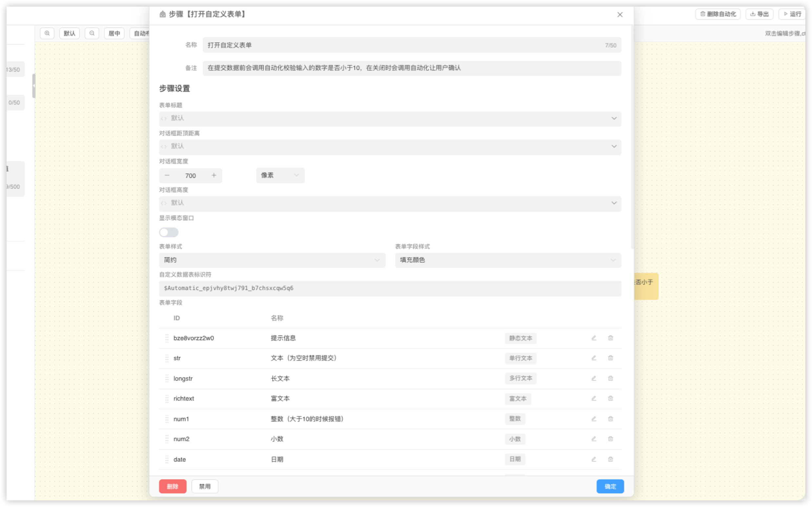Delete the date field via its trash icon
812x507 pixels.
point(610,459)
